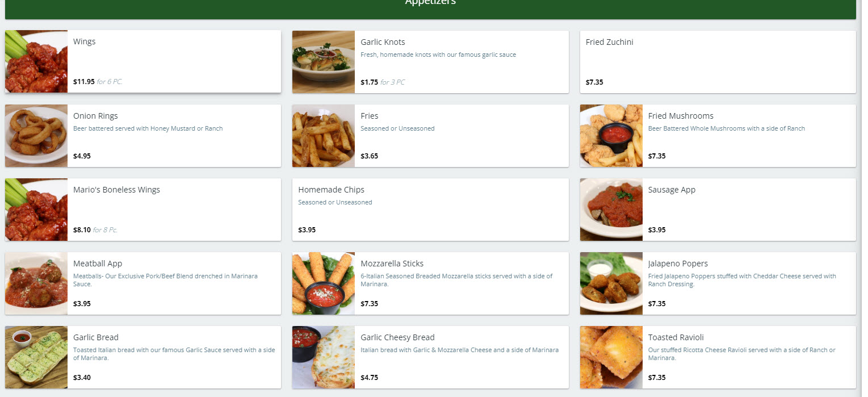Select the Garlic Cheesy Bread photo
The width and height of the screenshot is (868, 397).
tap(324, 357)
